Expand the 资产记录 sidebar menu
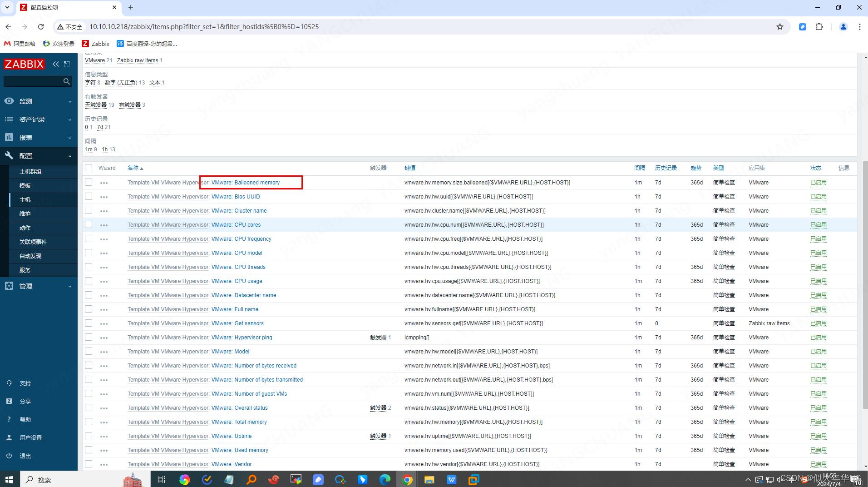This screenshot has width=868, height=487. pyautogui.click(x=39, y=119)
